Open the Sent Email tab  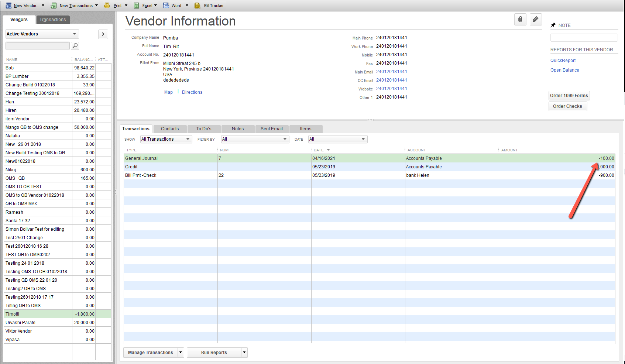click(271, 129)
